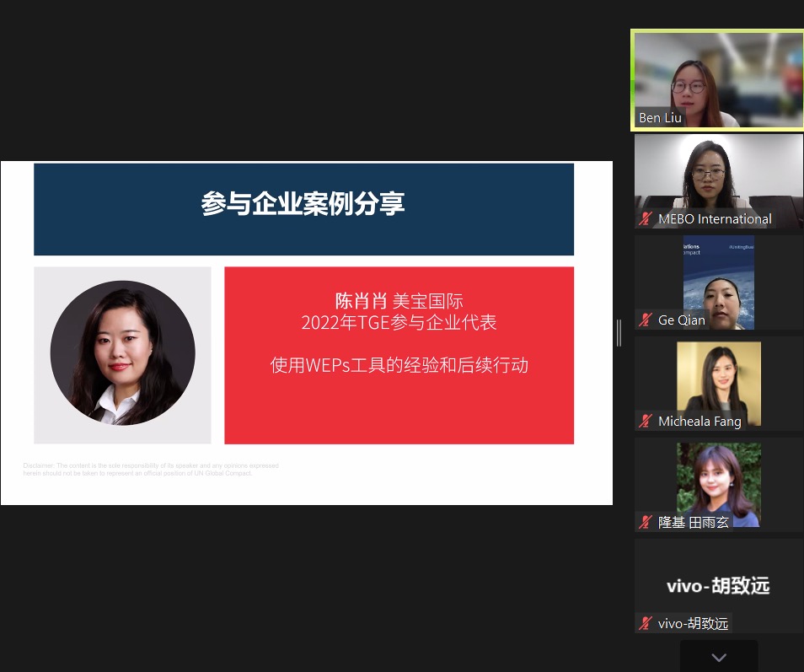804x672 pixels.
Task: Click the divider handle between slide and gallery
Action: (619, 333)
